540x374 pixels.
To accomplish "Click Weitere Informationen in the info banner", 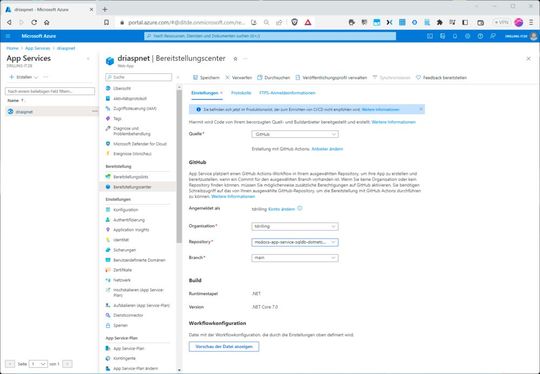I will click(381, 110).
